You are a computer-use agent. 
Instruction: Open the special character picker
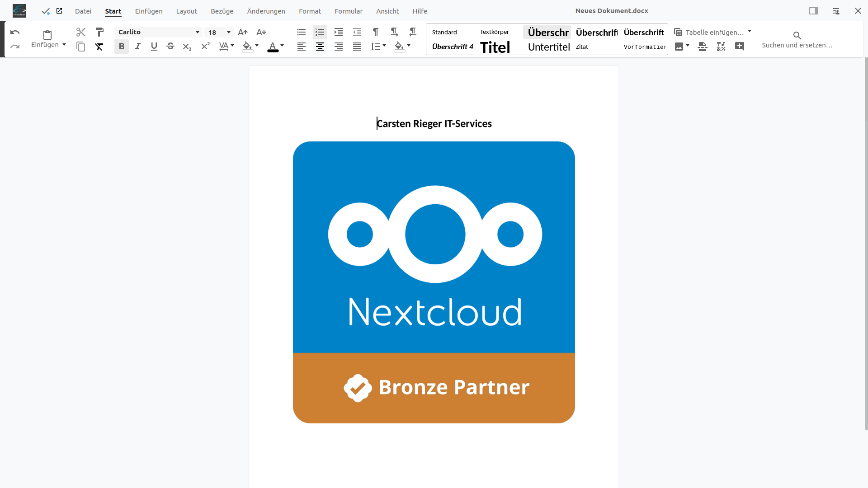721,47
